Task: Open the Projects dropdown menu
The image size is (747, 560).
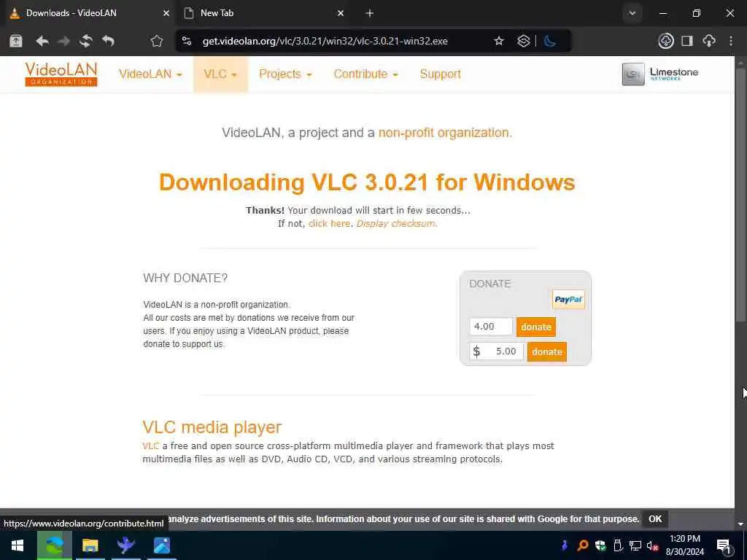Action: [285, 74]
